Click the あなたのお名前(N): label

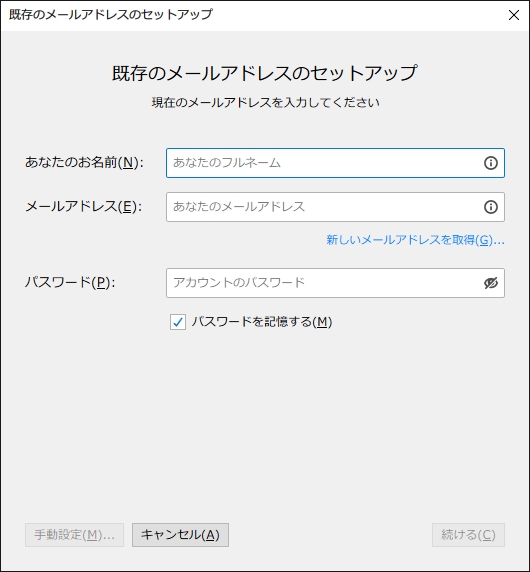pyautogui.click(x=84, y=162)
